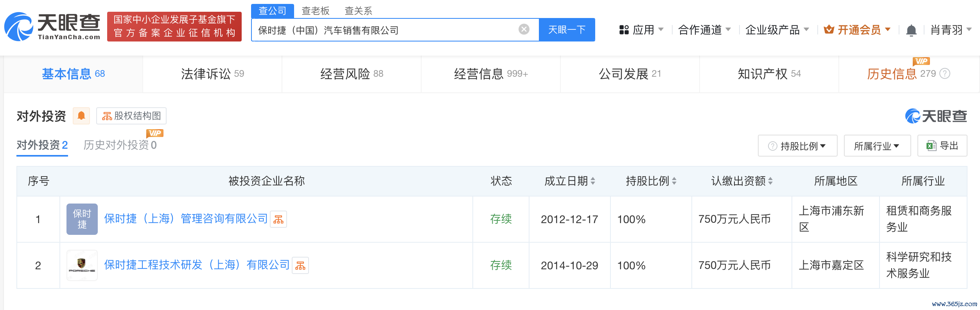980x310 pixels.
Task: Open the notification bell in top bar
Action: point(911,30)
